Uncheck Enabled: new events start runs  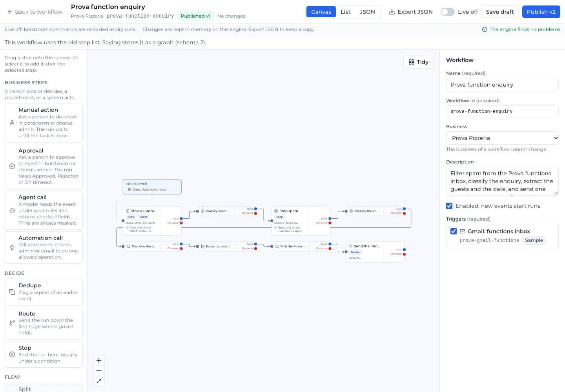(450, 206)
